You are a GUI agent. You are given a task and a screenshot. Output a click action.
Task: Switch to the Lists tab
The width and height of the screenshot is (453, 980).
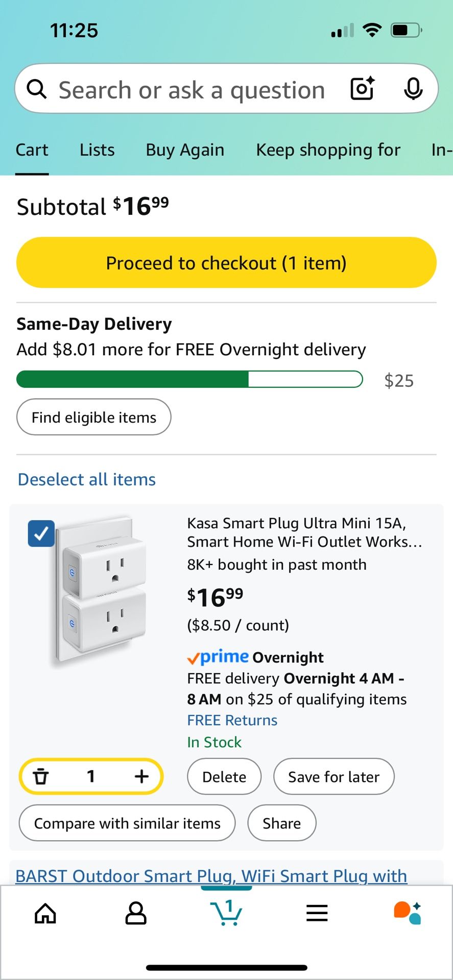(x=97, y=150)
